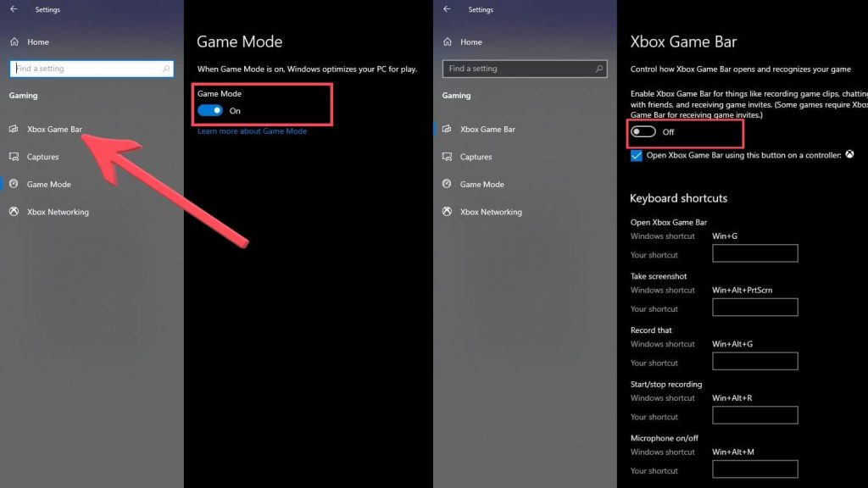Click the Xbox Game Bar page title
This screenshot has width=868, height=488.
tap(684, 42)
